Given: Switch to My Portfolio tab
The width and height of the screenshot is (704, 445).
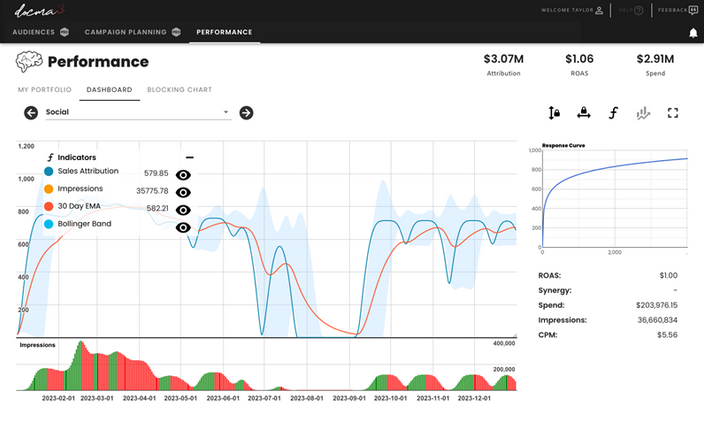Looking at the screenshot, I should coord(44,89).
